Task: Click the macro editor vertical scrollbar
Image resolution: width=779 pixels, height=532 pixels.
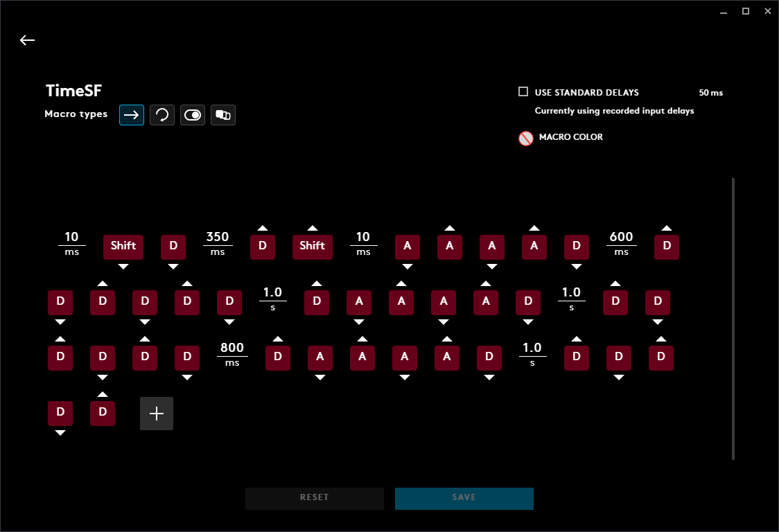Action: pyautogui.click(x=733, y=319)
